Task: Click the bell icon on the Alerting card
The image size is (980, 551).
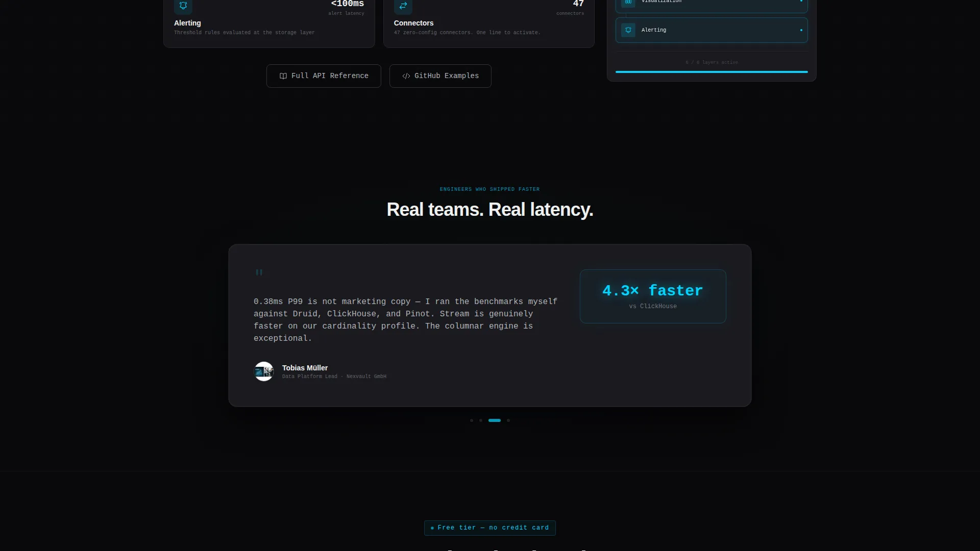Action: tap(183, 6)
